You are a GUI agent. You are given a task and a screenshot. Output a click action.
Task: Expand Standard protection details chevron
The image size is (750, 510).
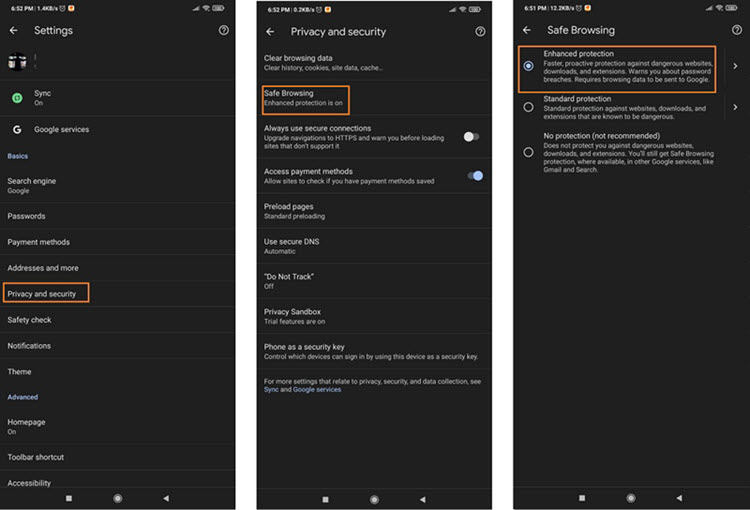pos(735,107)
